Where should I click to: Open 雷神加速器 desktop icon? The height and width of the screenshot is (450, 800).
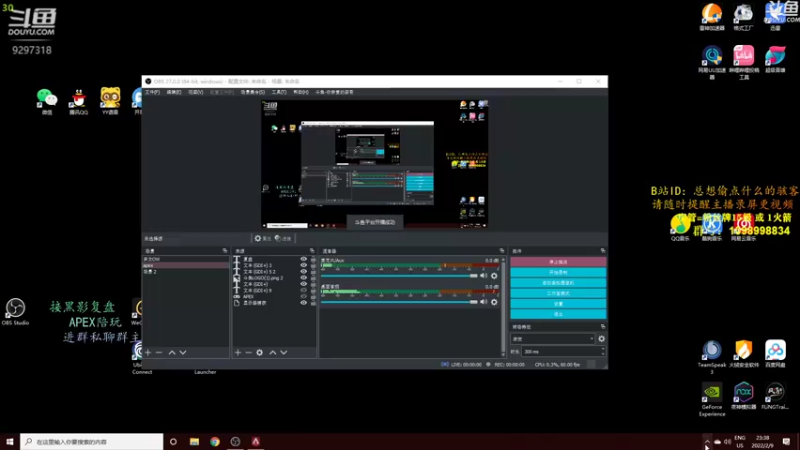click(712, 17)
